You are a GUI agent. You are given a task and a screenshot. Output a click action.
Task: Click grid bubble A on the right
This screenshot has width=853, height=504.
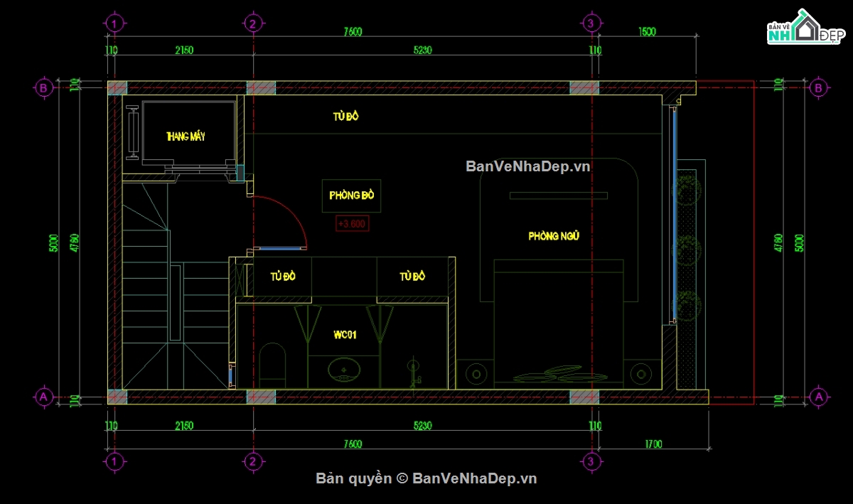(818, 396)
